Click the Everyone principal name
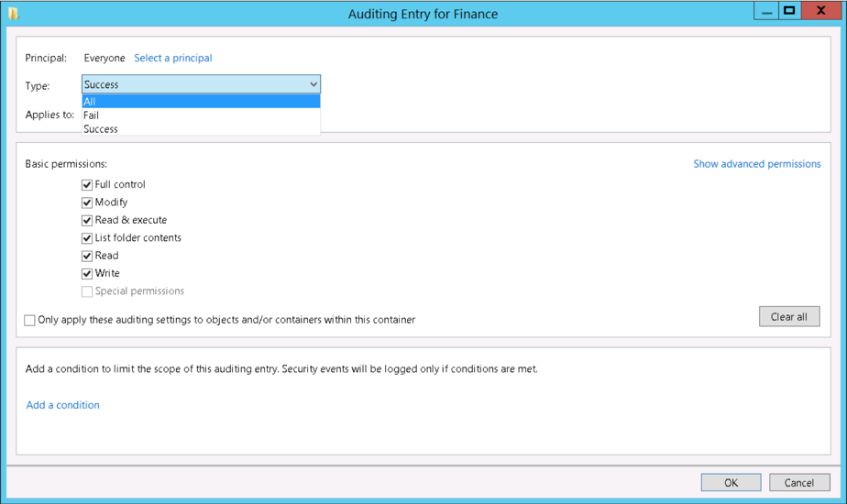This screenshot has width=847, height=504. point(104,58)
